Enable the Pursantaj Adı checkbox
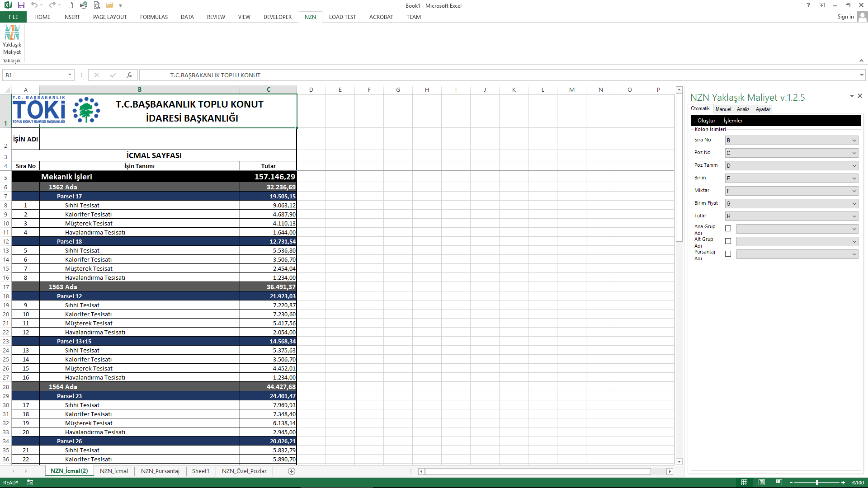 728,254
